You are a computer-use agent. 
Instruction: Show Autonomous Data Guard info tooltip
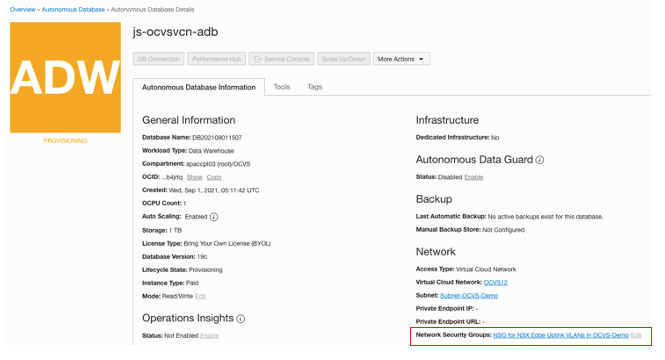pos(539,160)
